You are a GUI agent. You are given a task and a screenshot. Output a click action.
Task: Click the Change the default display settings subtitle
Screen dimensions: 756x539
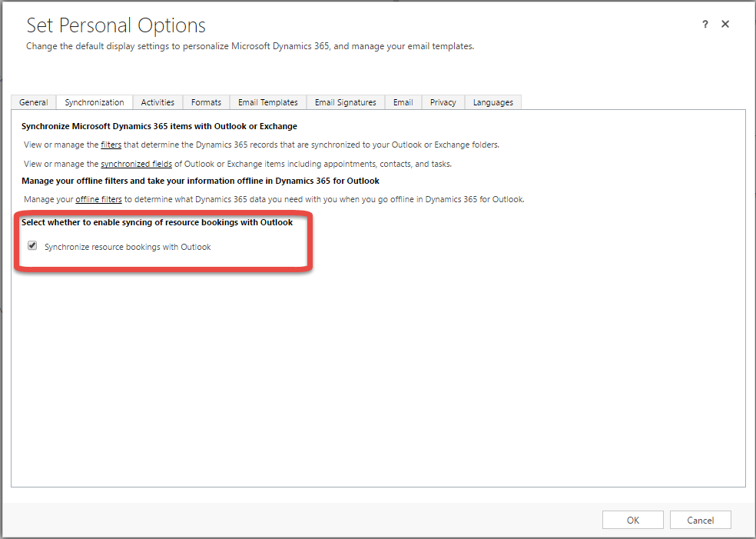coord(250,46)
